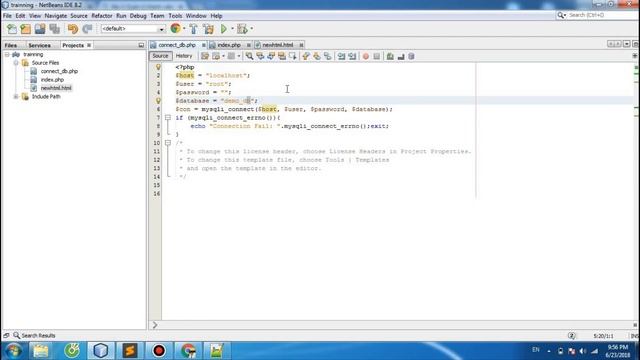Click the Save All toolbar icon
Image resolution: width=640 pixels, height=360 pixels.
tap(55, 29)
